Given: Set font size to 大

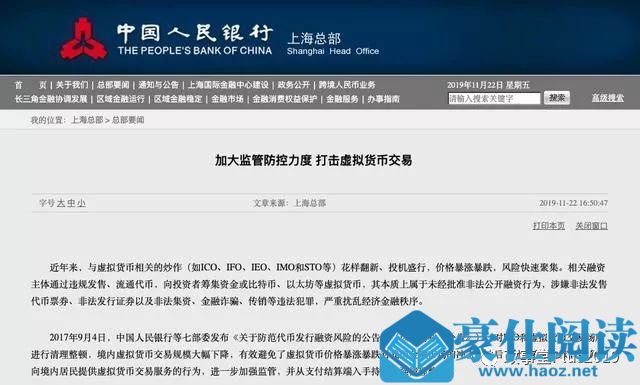Looking at the screenshot, I should [61, 203].
